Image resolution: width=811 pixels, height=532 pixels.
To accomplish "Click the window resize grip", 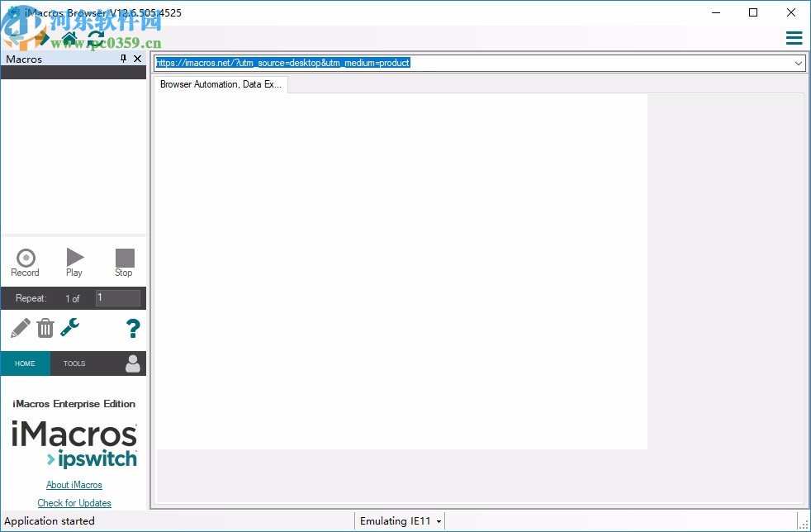I will (804, 525).
